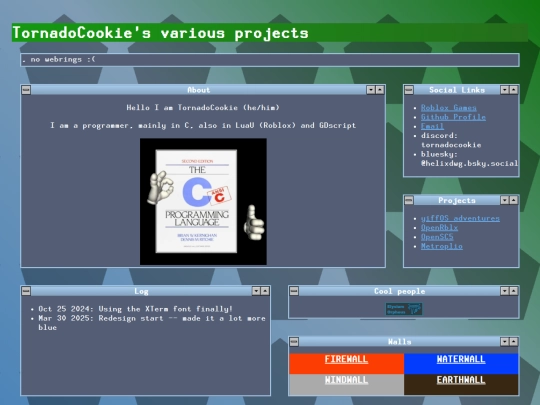Click the "Hello I am TornadoCookie (he/him)" line
Image resolution: width=540 pixels, height=405 pixels.
coord(203,107)
